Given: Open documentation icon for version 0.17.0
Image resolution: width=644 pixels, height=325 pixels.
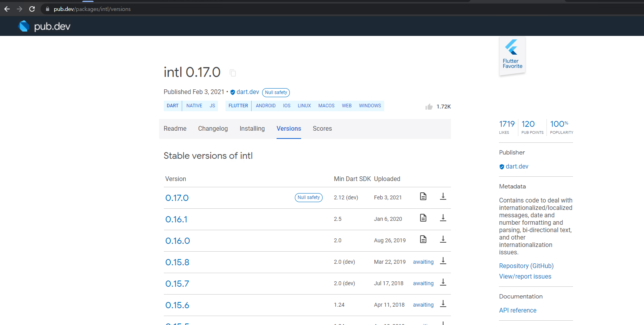Looking at the screenshot, I should click(423, 196).
